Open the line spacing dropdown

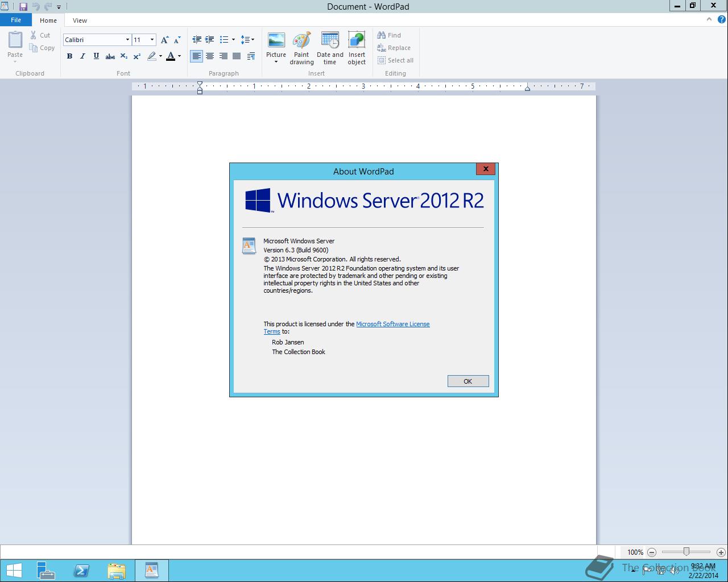pyautogui.click(x=247, y=40)
